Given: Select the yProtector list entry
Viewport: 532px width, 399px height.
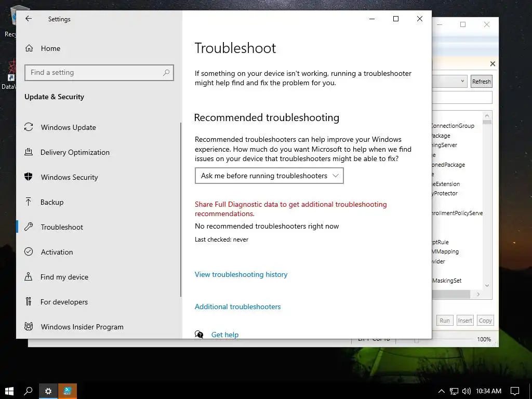Looking at the screenshot, I should coord(445,193).
